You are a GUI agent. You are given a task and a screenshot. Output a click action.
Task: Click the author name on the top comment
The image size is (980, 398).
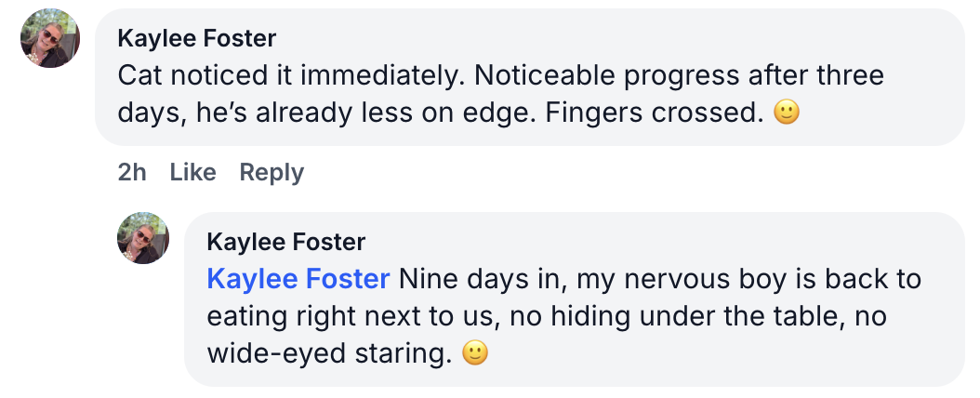click(x=197, y=39)
